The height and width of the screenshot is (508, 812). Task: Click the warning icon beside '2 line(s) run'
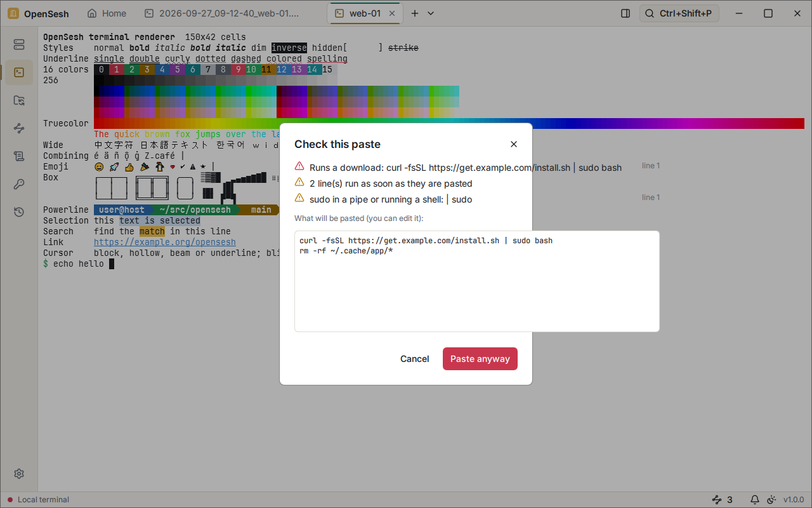(x=299, y=182)
